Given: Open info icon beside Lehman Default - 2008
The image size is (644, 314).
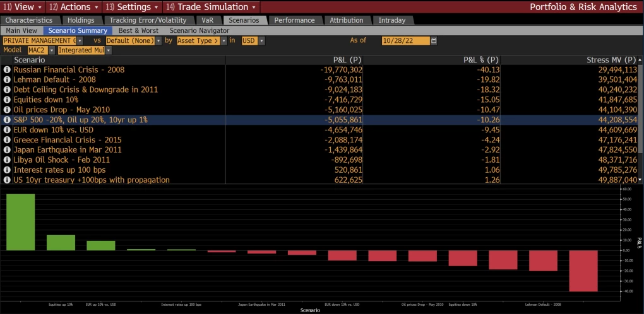Looking at the screenshot, I should pos(7,79).
